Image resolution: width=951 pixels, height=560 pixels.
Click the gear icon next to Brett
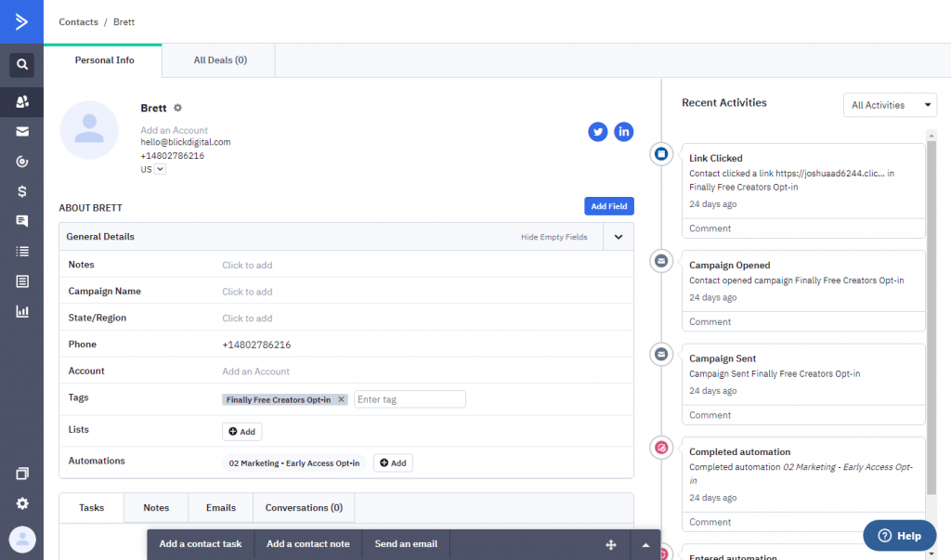click(177, 108)
